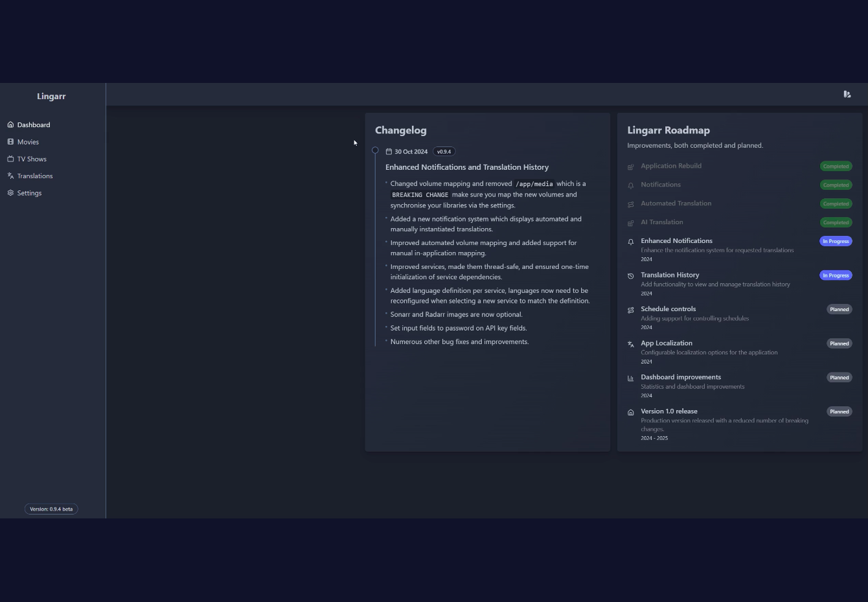Click the Lingarr logo title
This screenshot has height=602, width=868.
51,96
